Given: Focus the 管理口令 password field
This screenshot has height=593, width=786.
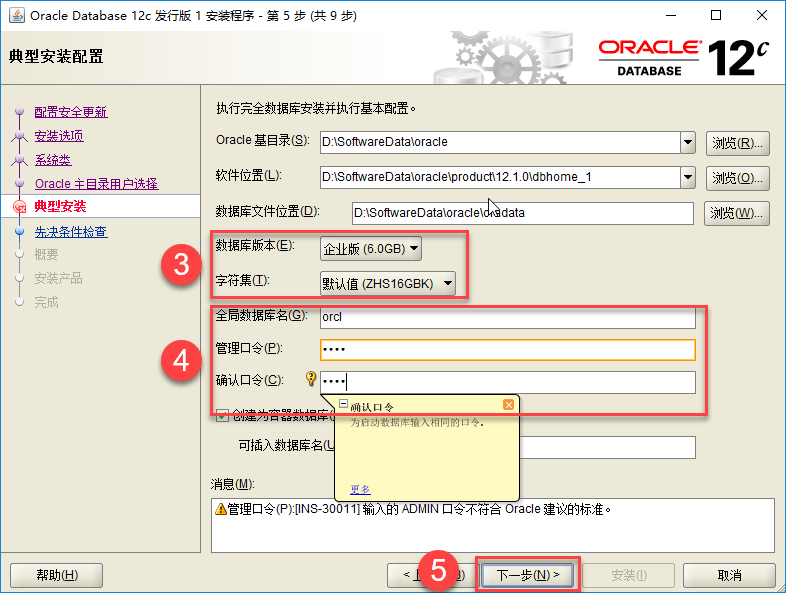Looking at the screenshot, I should 508,349.
